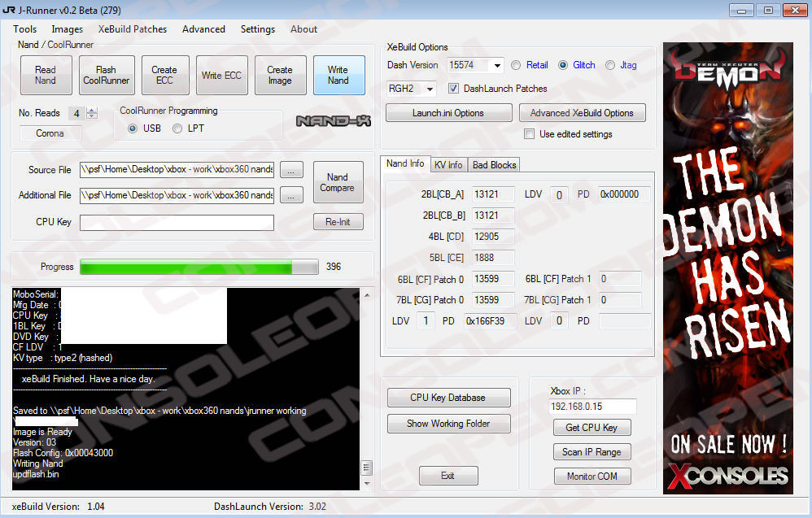
Task: Click the log scrollbar up arrow
Action: click(367, 295)
